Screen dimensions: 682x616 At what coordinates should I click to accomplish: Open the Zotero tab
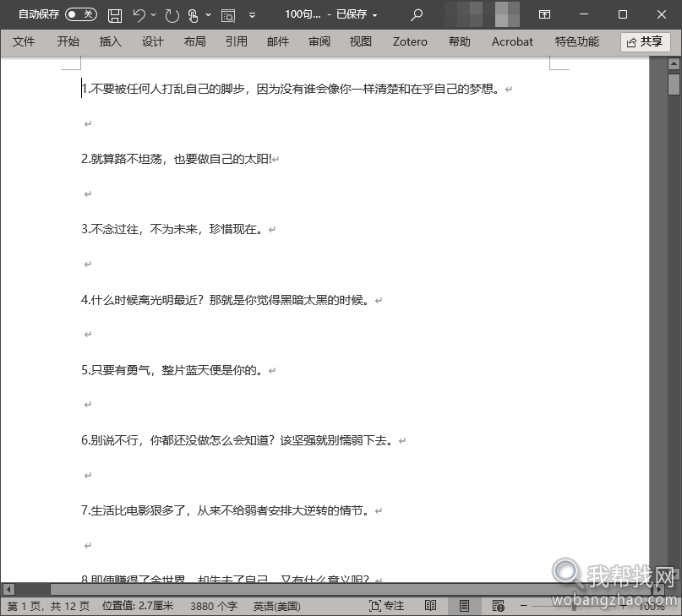tap(410, 41)
